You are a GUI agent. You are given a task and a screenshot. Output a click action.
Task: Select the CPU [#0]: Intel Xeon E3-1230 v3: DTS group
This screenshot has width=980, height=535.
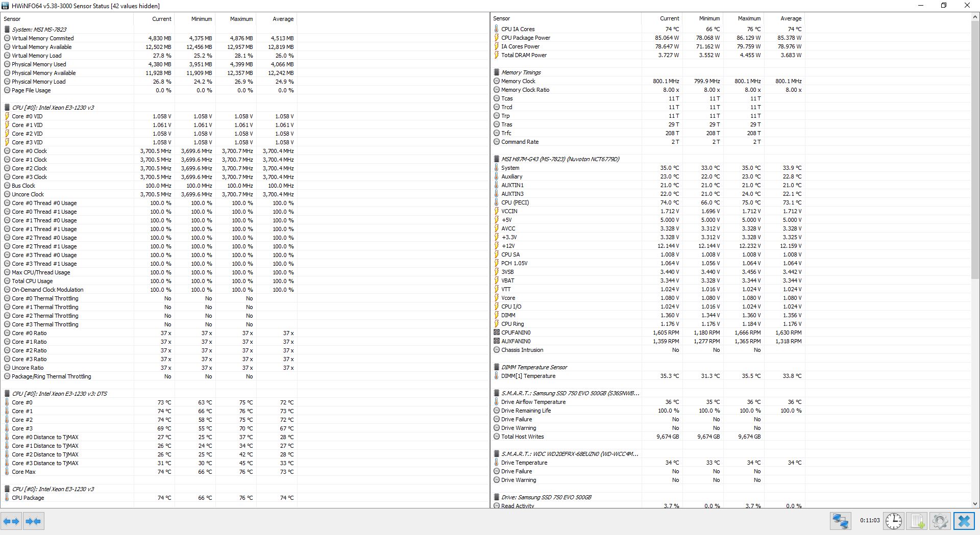coord(60,394)
